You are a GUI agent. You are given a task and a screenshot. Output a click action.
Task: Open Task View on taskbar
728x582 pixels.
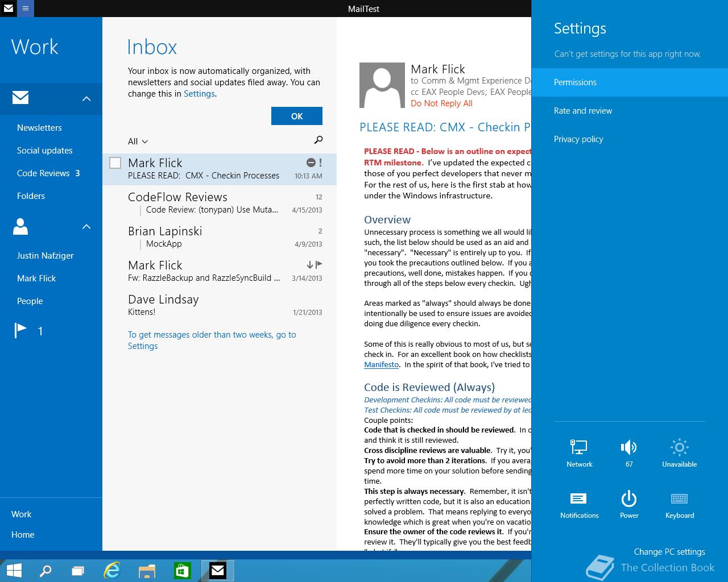[78, 571]
